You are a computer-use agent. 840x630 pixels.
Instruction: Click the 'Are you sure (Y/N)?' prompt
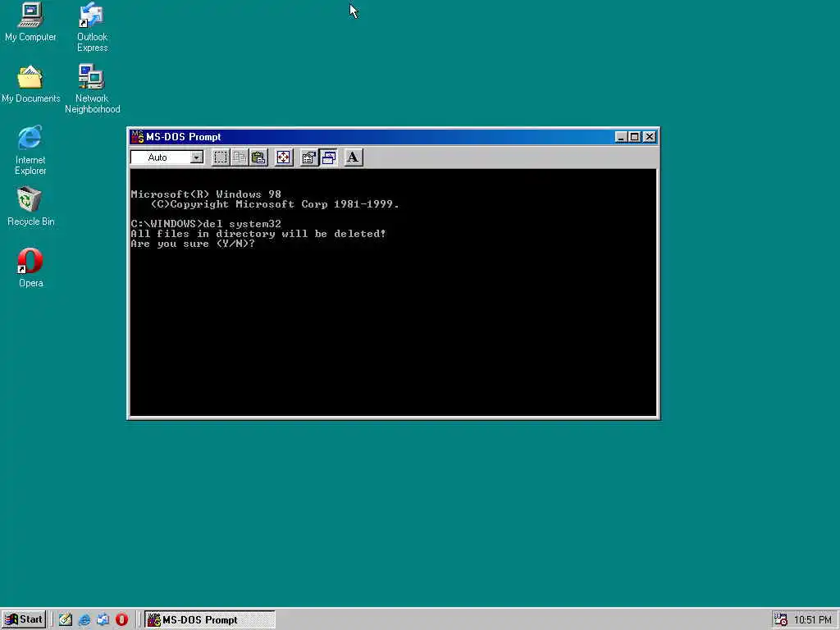point(193,244)
